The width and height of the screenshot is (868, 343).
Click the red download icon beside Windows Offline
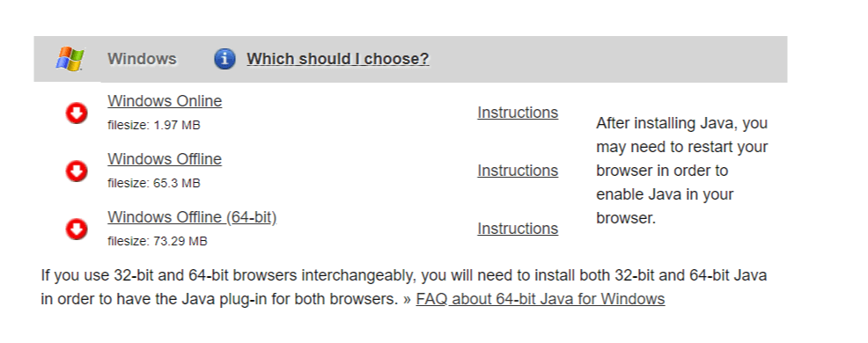pos(77,171)
